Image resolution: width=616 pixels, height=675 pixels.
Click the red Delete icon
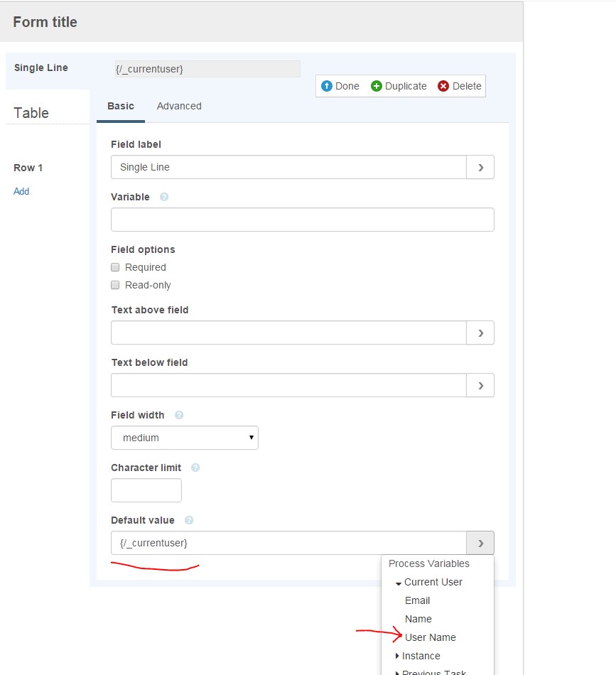click(443, 86)
